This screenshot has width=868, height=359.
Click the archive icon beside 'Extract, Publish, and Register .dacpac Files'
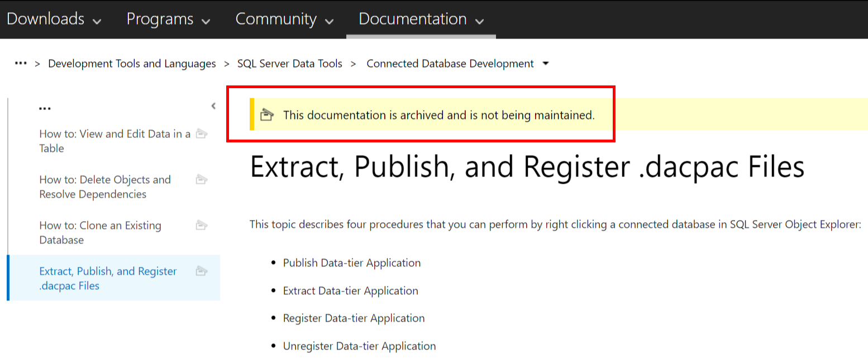201,271
